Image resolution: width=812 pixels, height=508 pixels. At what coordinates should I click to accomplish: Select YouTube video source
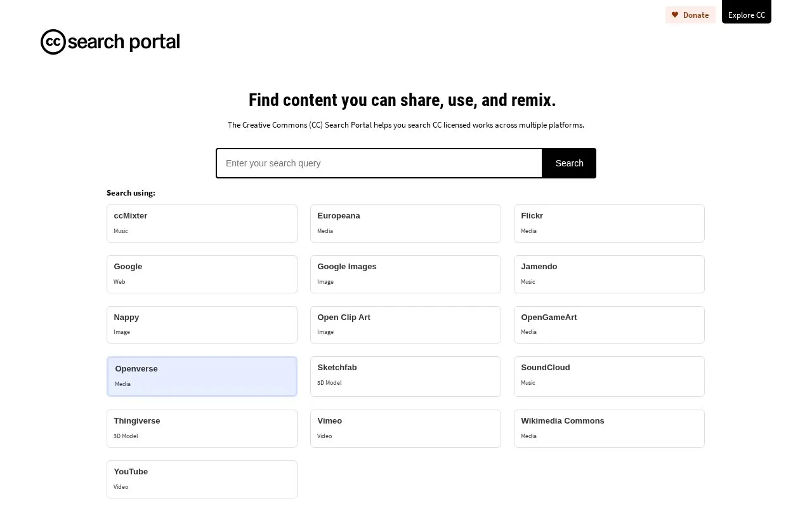pos(202,479)
